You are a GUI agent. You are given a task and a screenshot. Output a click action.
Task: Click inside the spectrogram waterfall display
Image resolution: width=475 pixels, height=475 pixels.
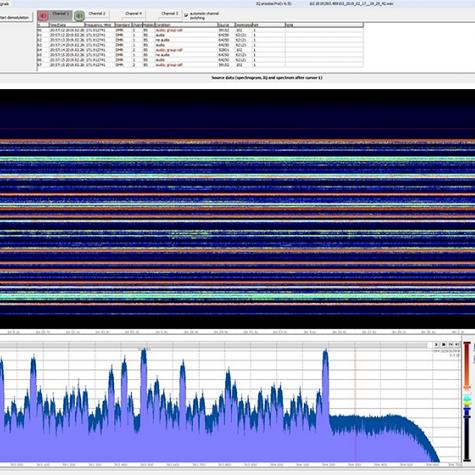click(237, 209)
